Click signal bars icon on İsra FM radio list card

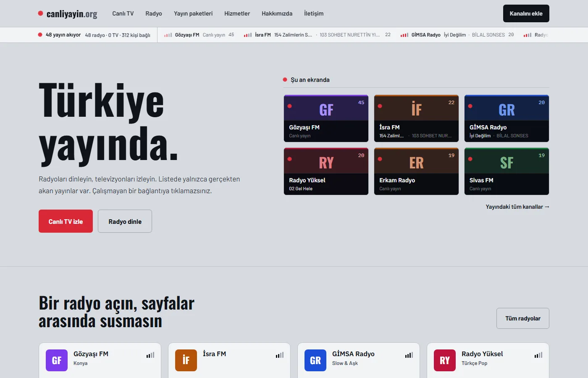coord(280,355)
